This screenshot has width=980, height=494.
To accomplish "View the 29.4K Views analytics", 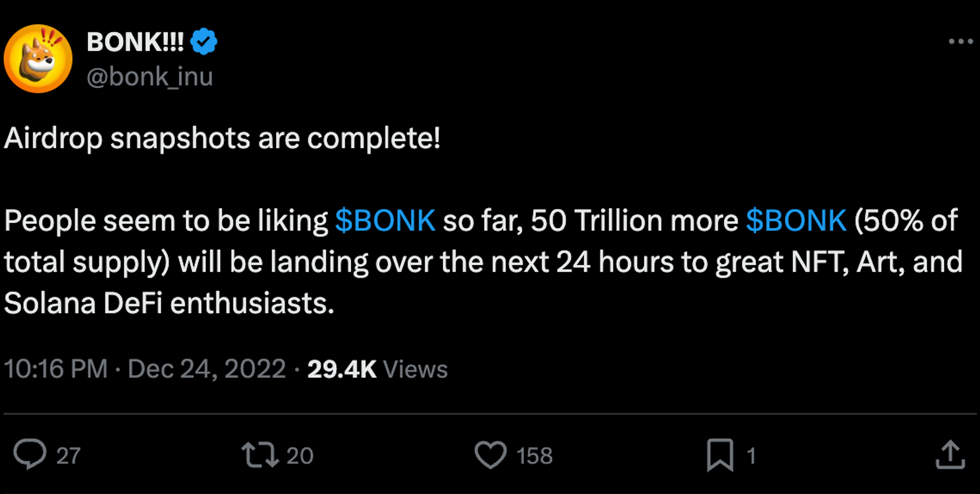I will point(377,369).
